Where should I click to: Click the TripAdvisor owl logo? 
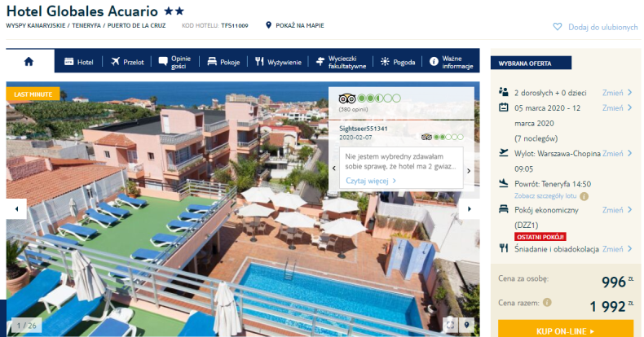pos(346,98)
